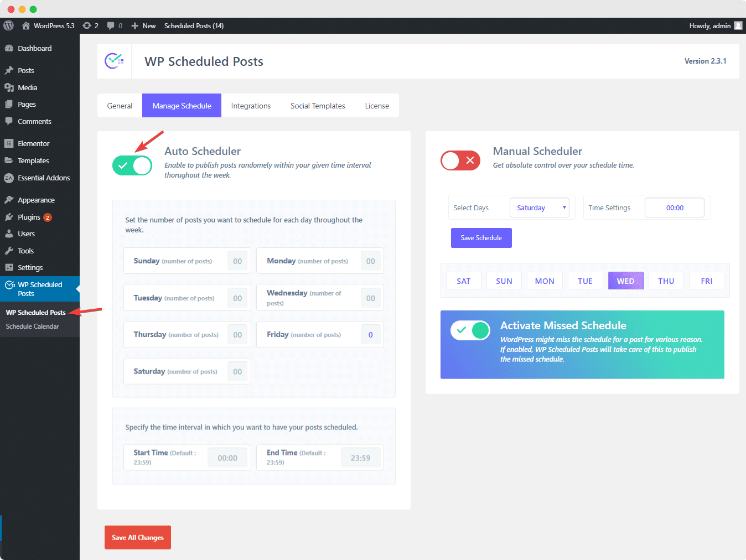Click the Pages icon in sidebar
Image resolution: width=746 pixels, height=560 pixels.
coord(9,104)
